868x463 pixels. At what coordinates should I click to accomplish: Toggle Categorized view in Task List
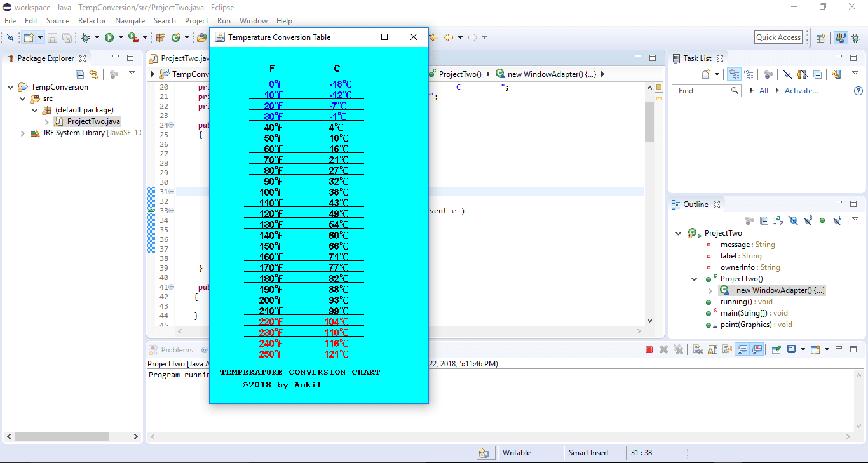click(x=734, y=74)
